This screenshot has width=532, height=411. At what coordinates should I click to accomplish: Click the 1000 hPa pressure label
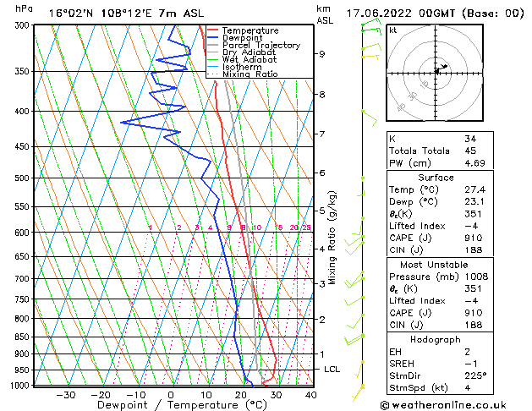pyautogui.click(x=22, y=386)
